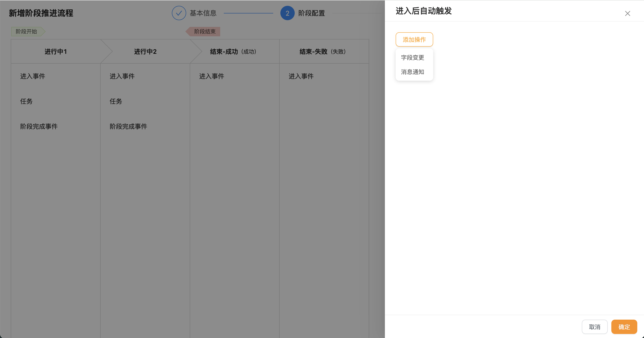
Task: Open 阶段完成事件 under 进行中2
Action: (128, 126)
